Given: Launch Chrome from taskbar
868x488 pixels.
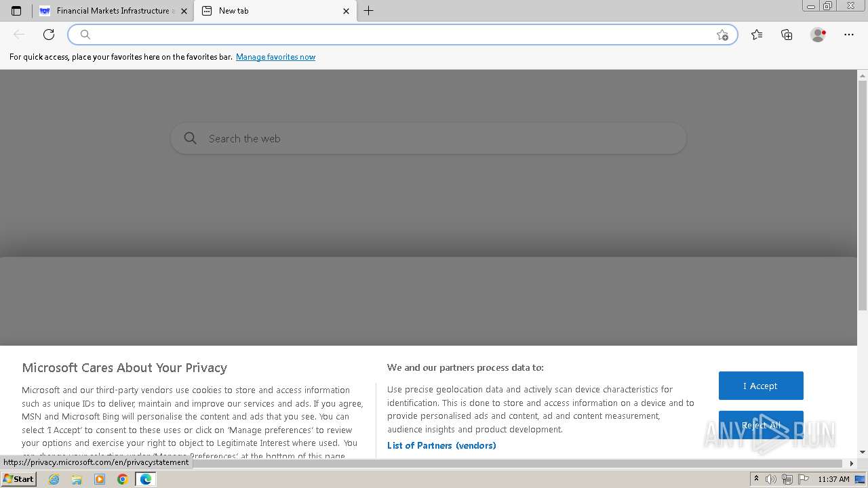Looking at the screenshot, I should coord(123,479).
